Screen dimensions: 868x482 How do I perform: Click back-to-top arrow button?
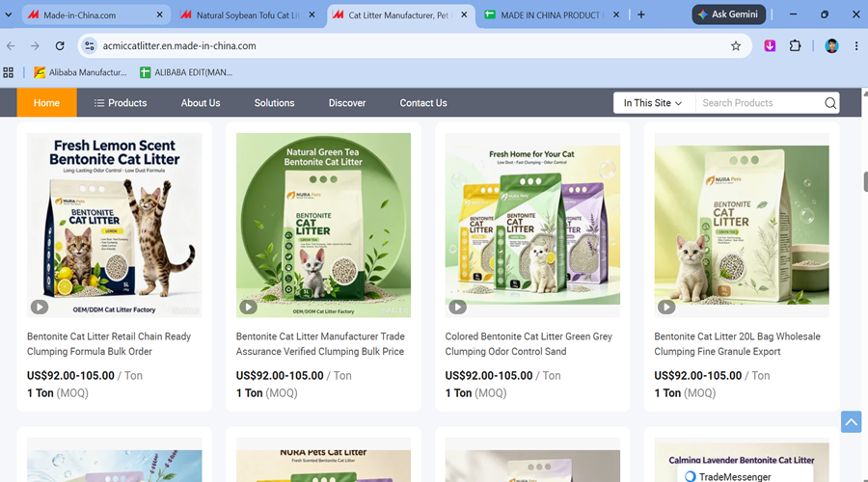pos(851,421)
